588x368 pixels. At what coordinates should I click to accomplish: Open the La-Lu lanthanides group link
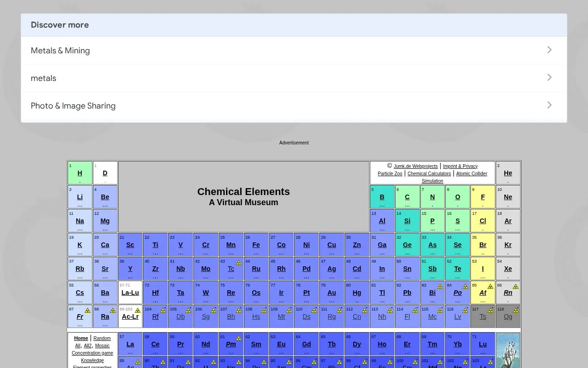[130, 293]
